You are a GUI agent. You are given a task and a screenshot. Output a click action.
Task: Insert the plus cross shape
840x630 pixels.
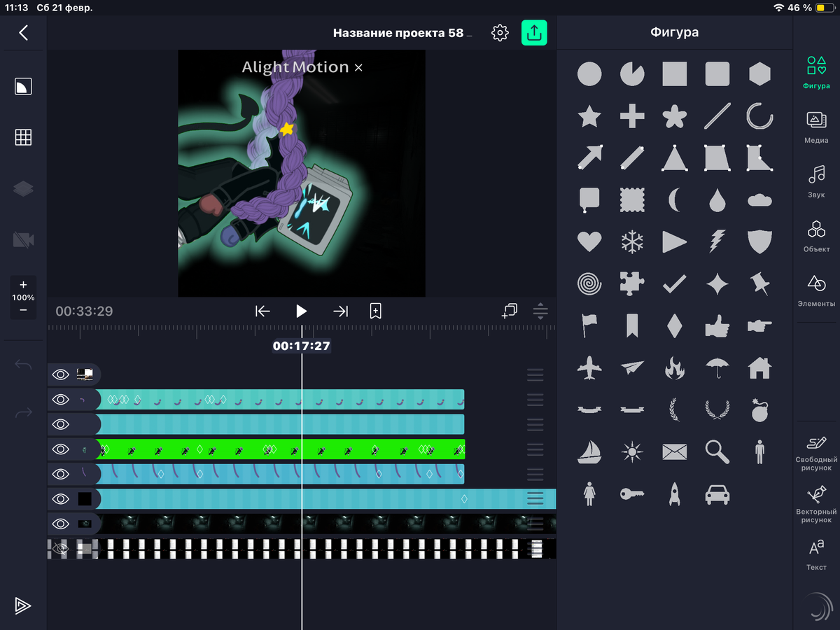point(632,116)
